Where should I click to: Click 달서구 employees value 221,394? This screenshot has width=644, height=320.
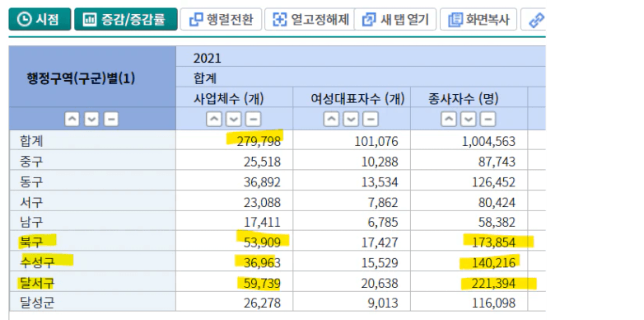point(493,283)
